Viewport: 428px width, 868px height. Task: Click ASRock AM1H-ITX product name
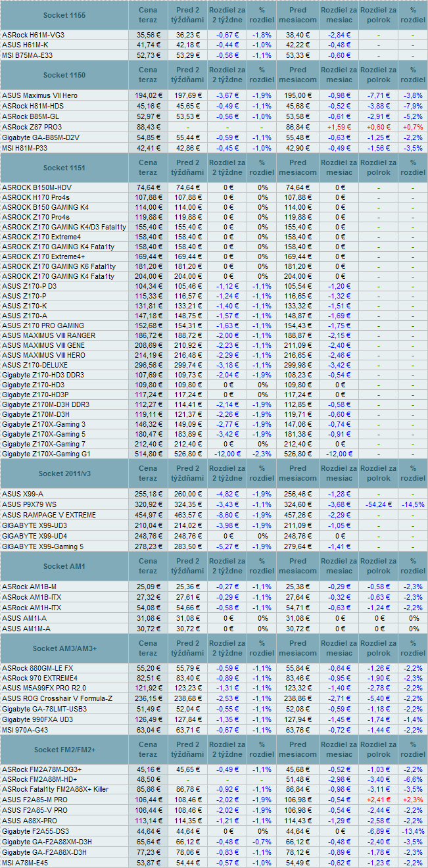pos(31,608)
